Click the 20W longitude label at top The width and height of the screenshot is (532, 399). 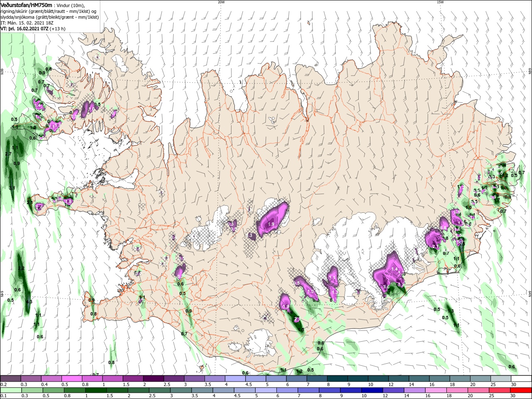pos(221,2)
